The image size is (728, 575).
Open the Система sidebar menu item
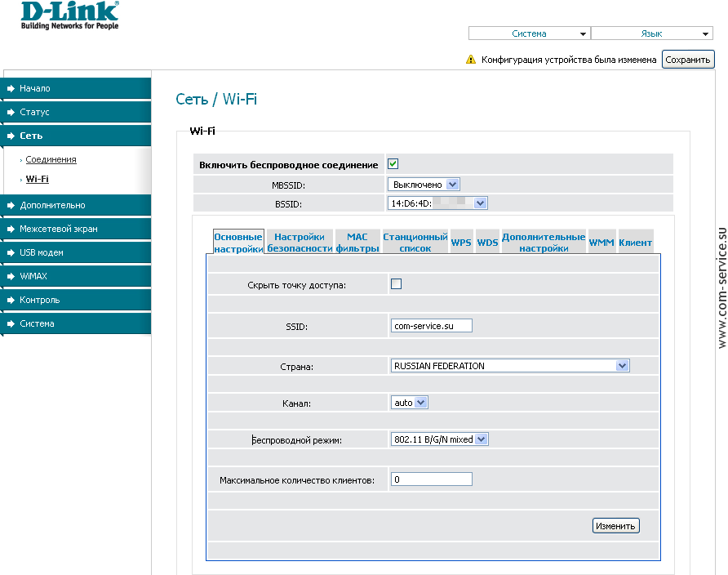[x=76, y=323]
